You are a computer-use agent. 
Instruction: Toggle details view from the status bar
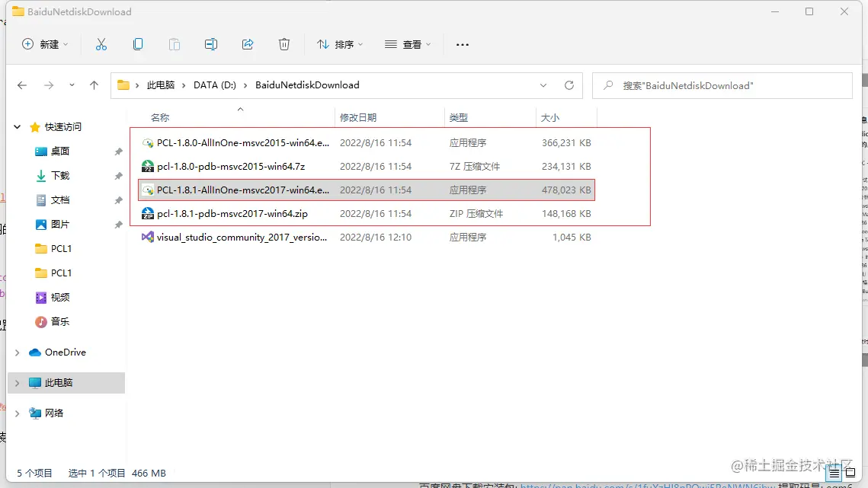click(834, 473)
